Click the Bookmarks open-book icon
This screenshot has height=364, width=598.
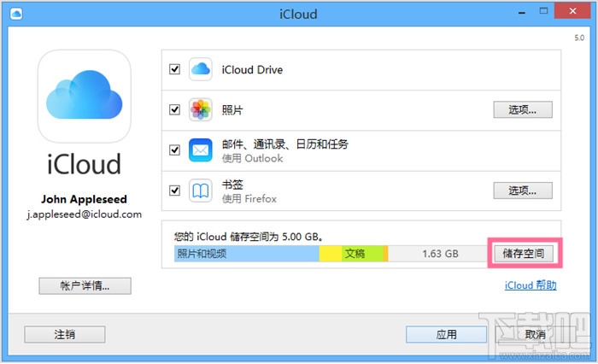pyautogui.click(x=201, y=191)
